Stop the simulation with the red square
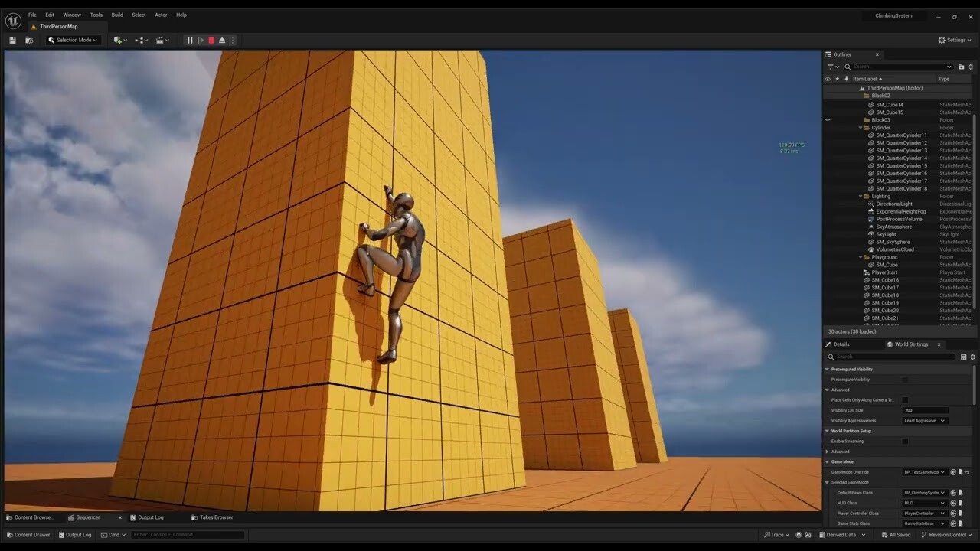The height and width of the screenshot is (551, 980). coord(211,40)
